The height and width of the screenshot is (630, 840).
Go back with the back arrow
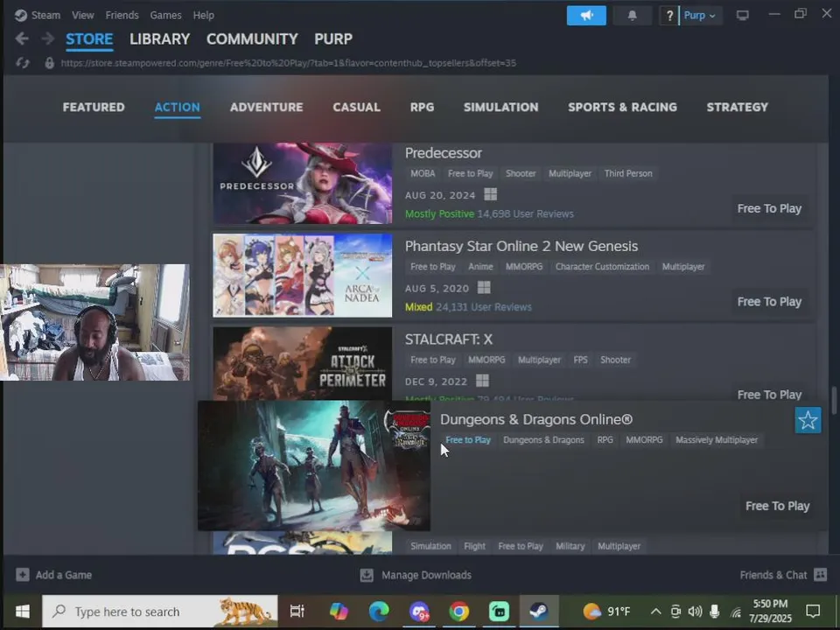[22, 38]
